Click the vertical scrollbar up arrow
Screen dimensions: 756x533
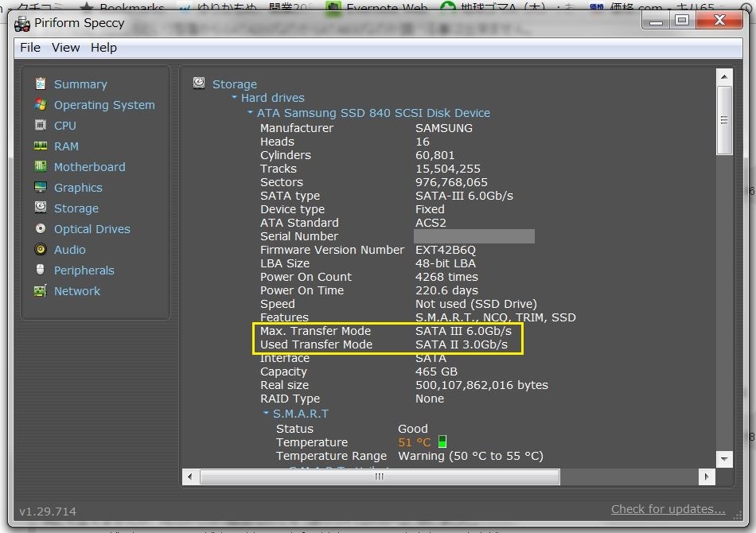(724, 76)
